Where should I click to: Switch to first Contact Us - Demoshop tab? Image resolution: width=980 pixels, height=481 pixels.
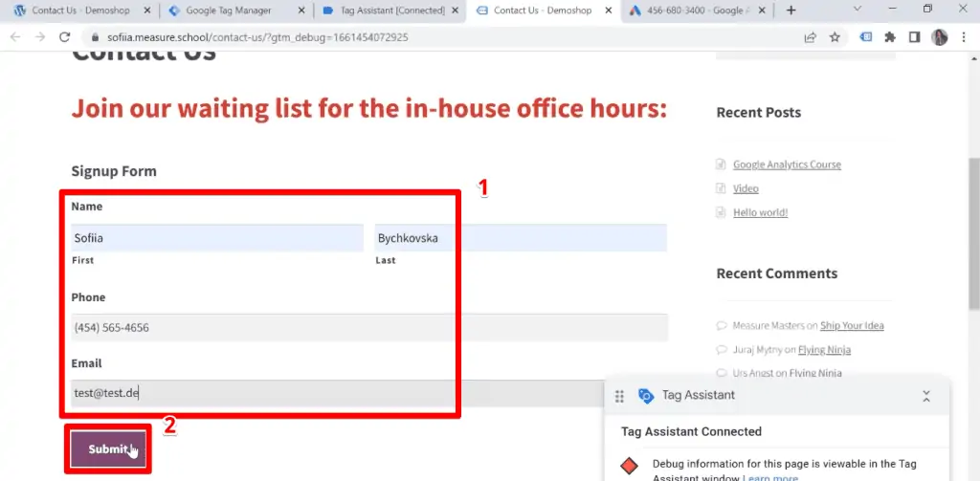coord(81,11)
